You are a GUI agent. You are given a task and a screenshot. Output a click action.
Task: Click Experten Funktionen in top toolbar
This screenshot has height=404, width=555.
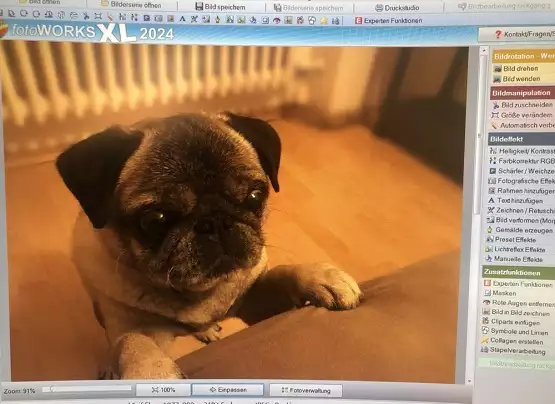coord(389,21)
